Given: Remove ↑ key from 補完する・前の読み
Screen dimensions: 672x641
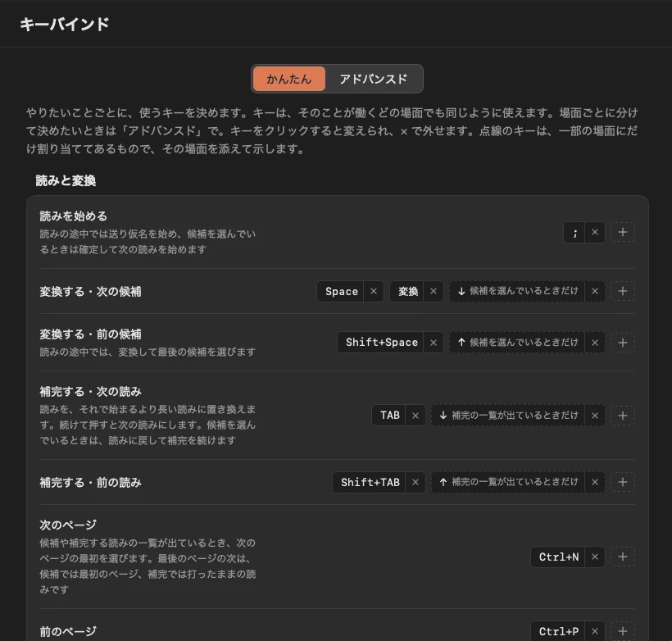Looking at the screenshot, I should click(594, 482).
